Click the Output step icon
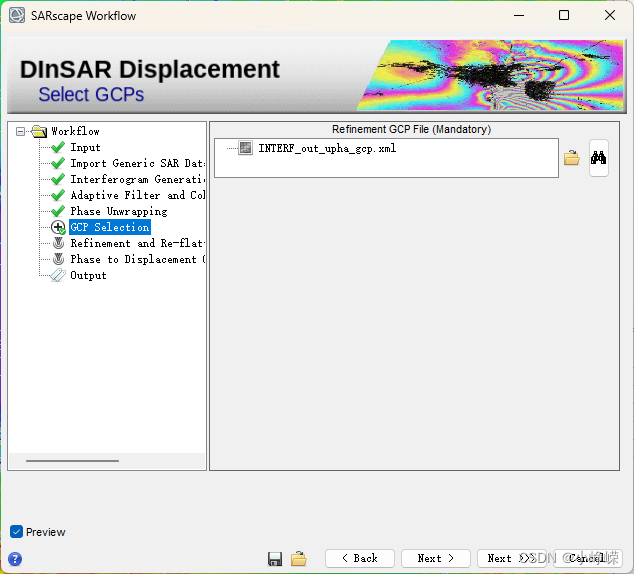The width and height of the screenshot is (634, 574). (58, 275)
